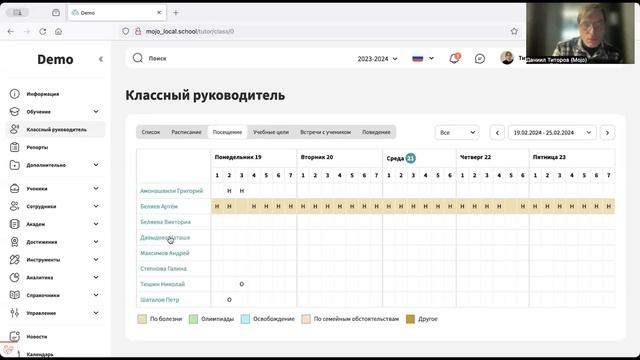Click the Справочники book icon

coord(15,295)
